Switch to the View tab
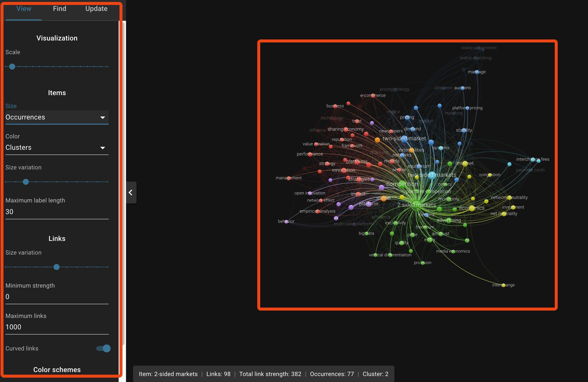Image resolution: width=588 pixels, height=382 pixels. 24,9
